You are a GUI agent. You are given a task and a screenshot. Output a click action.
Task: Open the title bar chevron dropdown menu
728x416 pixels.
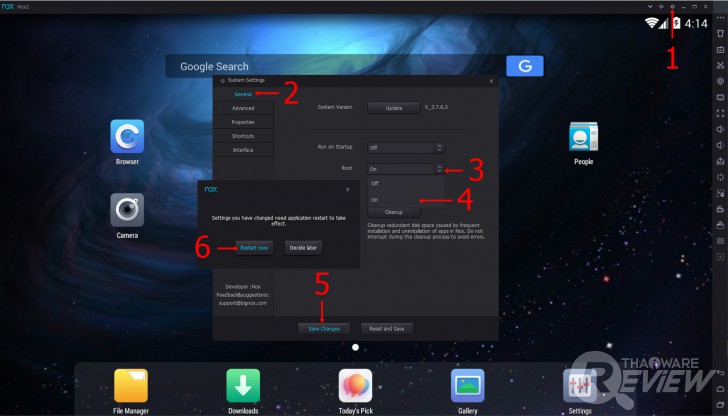click(650, 6)
